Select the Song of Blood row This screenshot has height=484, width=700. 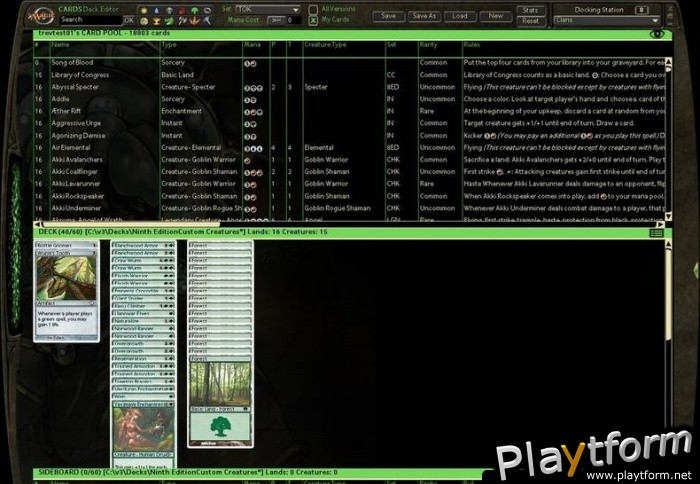click(350, 63)
